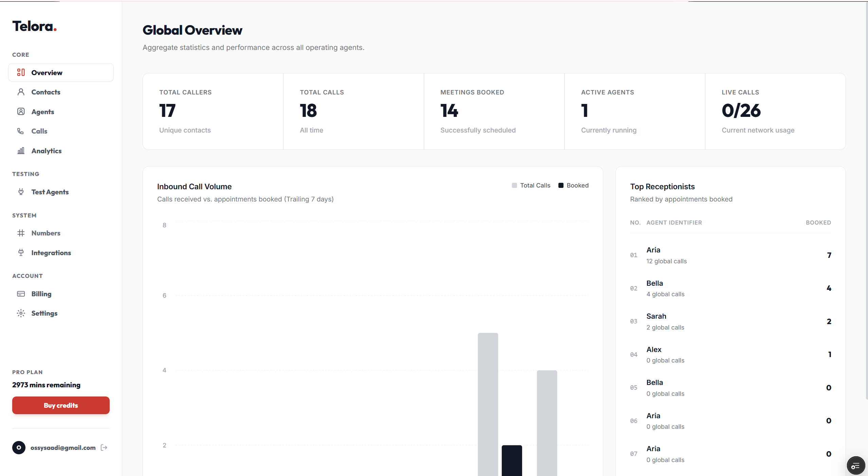Click the Settings gear icon

(x=21, y=313)
